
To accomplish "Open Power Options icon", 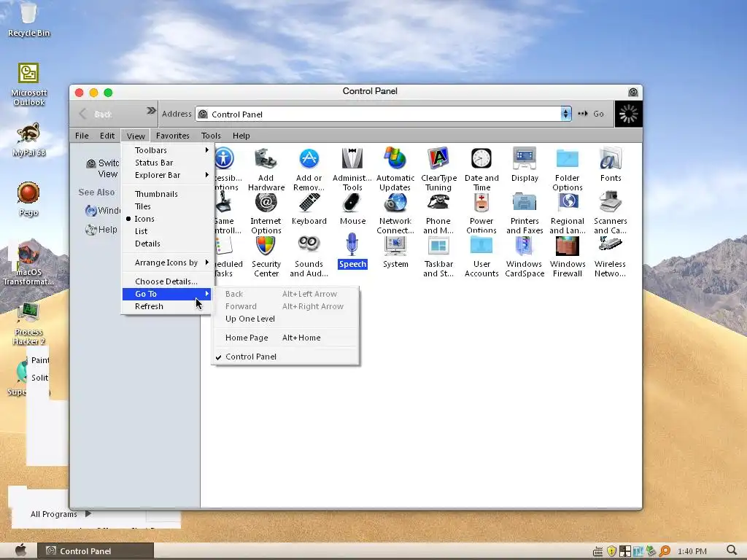I will (x=481, y=213).
